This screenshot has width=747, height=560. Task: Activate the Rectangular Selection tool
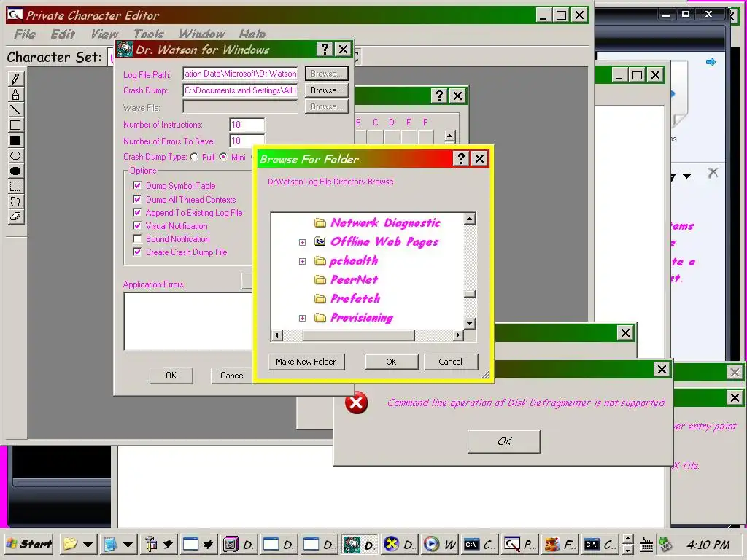[x=15, y=186]
